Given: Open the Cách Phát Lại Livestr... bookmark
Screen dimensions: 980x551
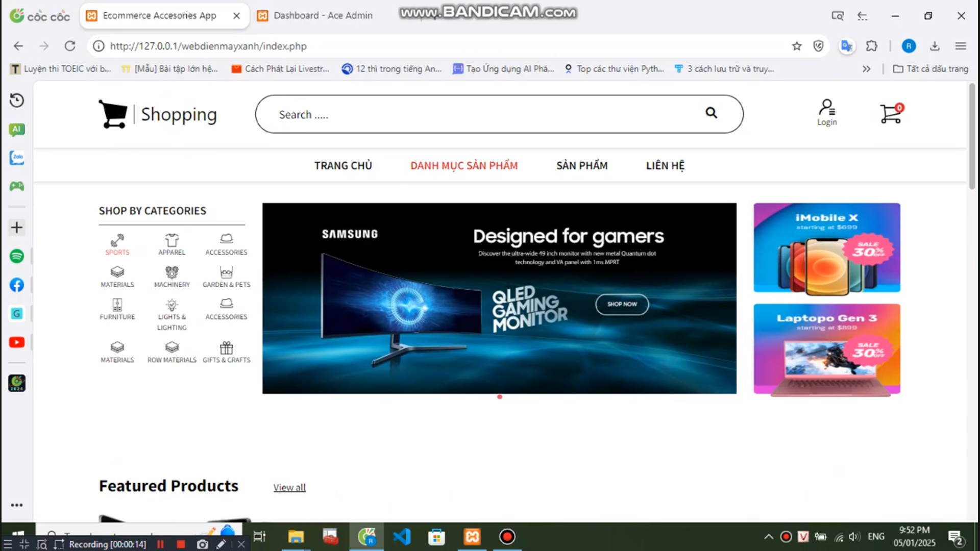Looking at the screenshot, I should [x=280, y=69].
